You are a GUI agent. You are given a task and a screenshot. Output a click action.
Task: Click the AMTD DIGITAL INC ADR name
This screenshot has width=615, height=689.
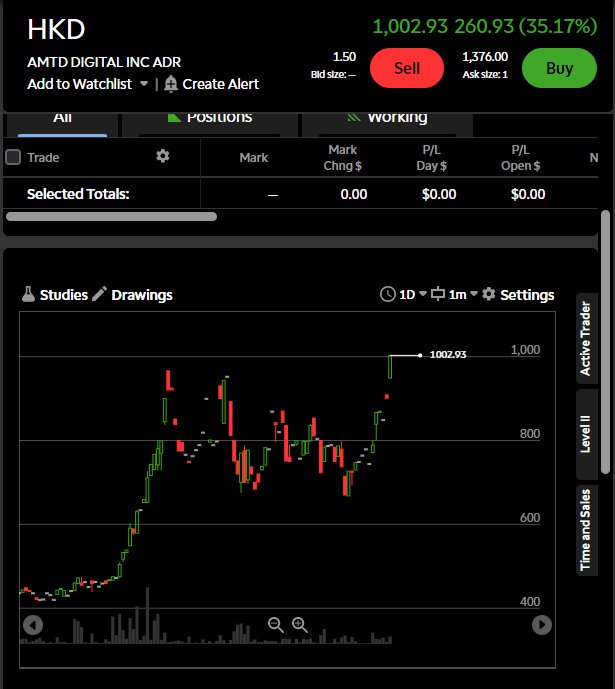pos(104,62)
